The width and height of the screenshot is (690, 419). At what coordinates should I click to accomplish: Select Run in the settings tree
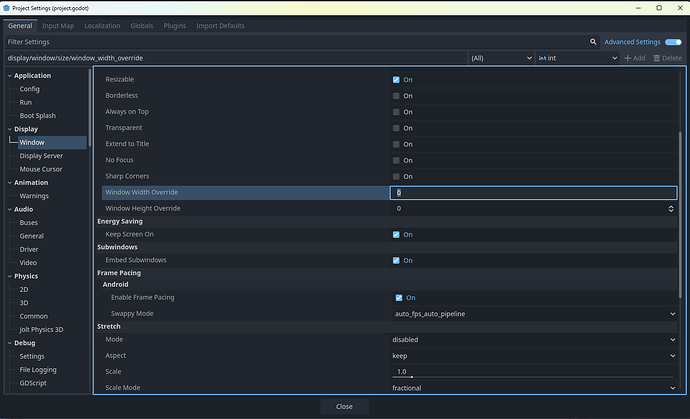(x=26, y=102)
